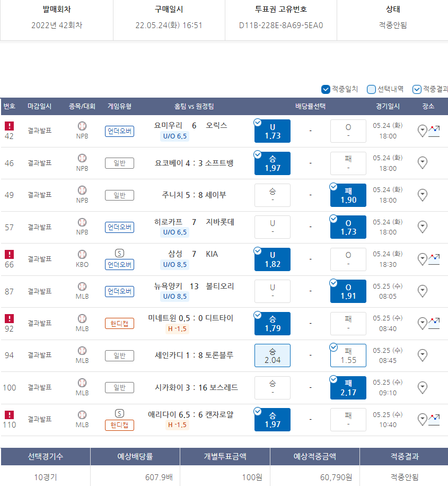
Task: Click red alert icon on match 92
Action: 10,318
